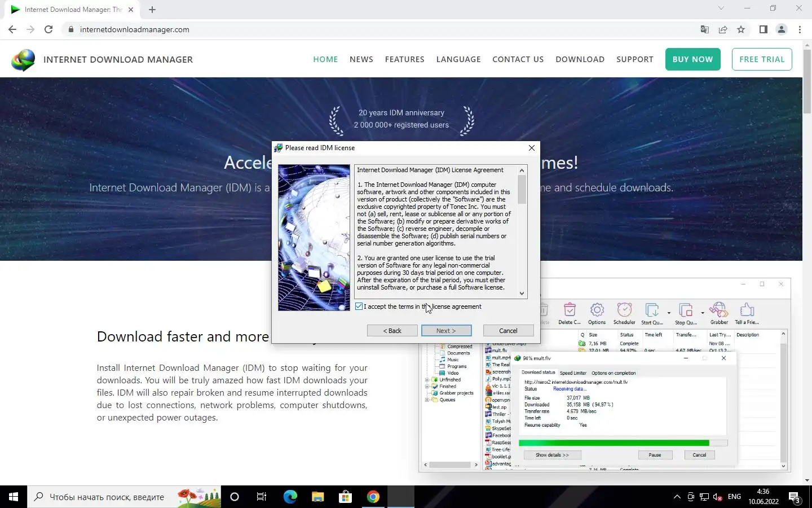Click the browser forward arrow
The width and height of the screenshot is (812, 508).
(30, 29)
